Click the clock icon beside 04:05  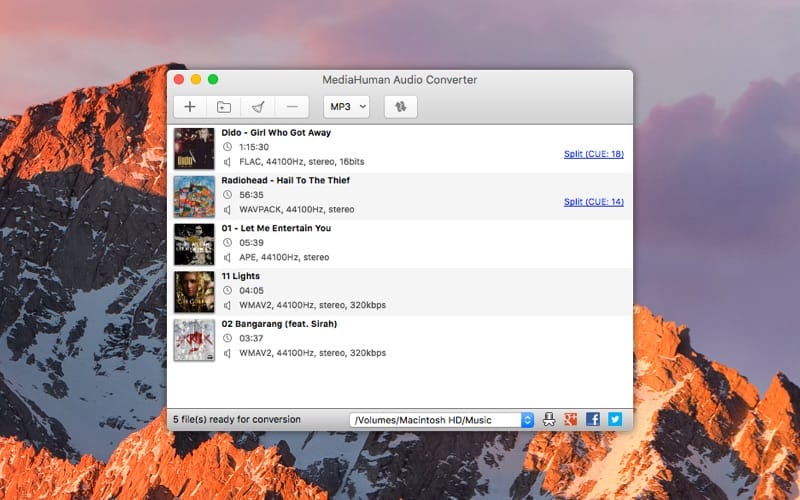tap(227, 290)
